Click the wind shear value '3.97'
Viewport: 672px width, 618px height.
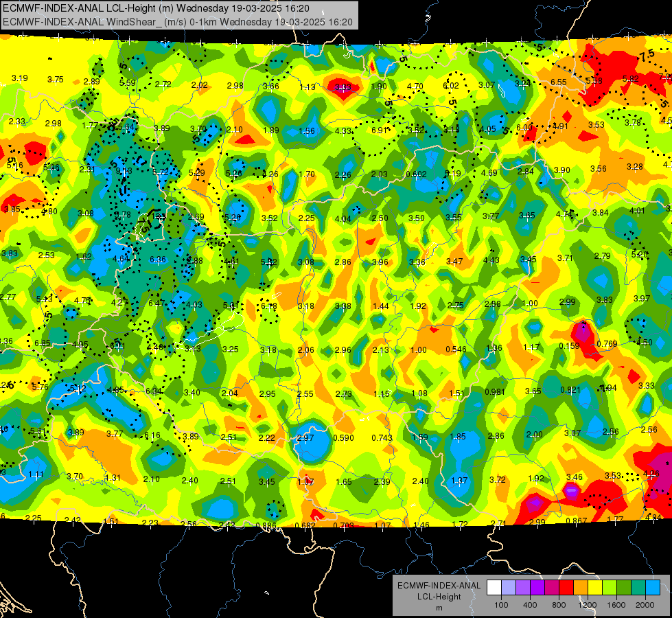tap(642, 298)
